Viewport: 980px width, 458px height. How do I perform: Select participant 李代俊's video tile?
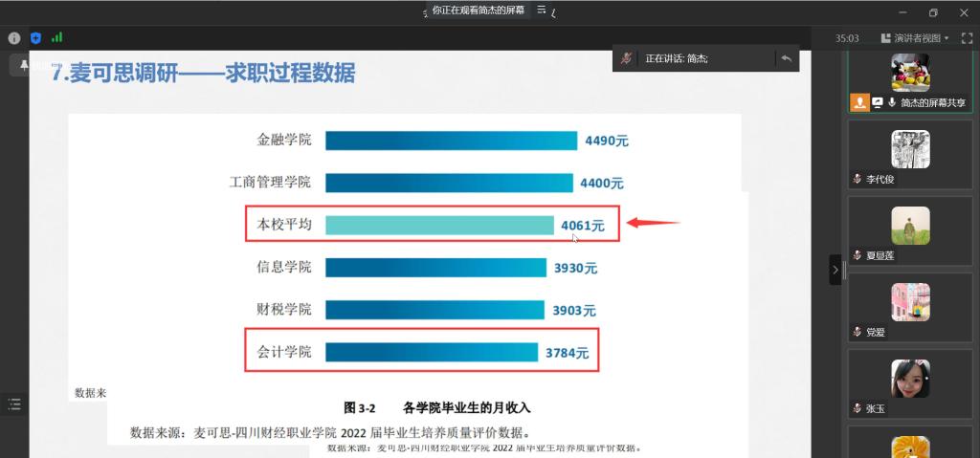point(910,149)
